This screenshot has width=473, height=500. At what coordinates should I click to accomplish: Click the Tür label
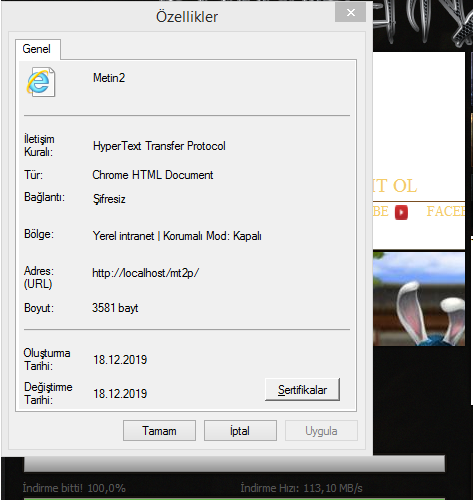33,175
